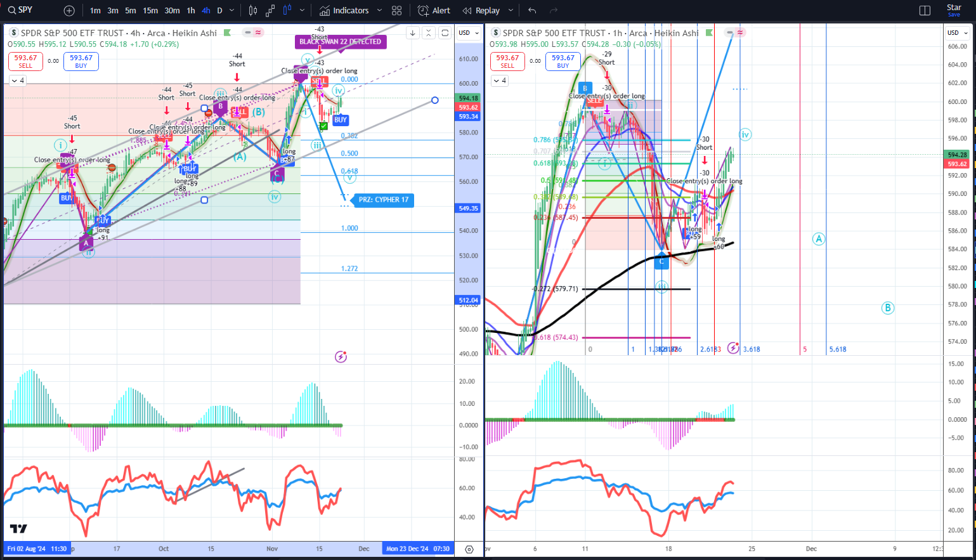Collapse the left chart pane

[x=429, y=33]
